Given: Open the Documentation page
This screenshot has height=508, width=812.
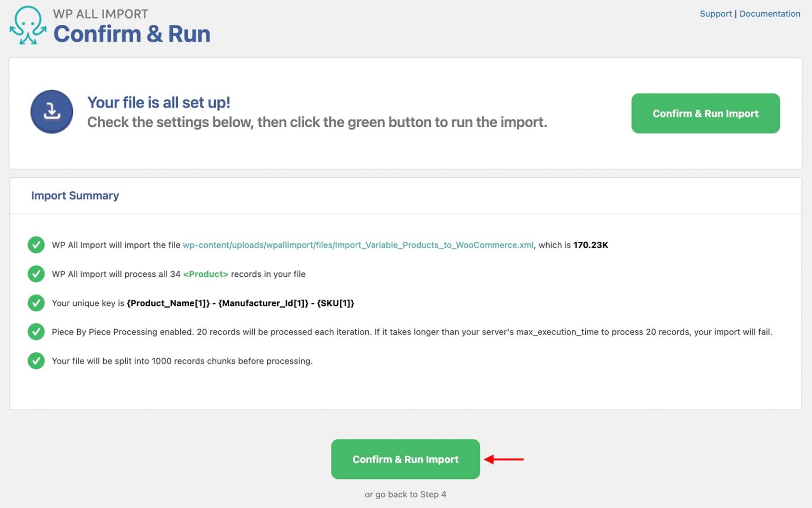Looking at the screenshot, I should (770, 13).
